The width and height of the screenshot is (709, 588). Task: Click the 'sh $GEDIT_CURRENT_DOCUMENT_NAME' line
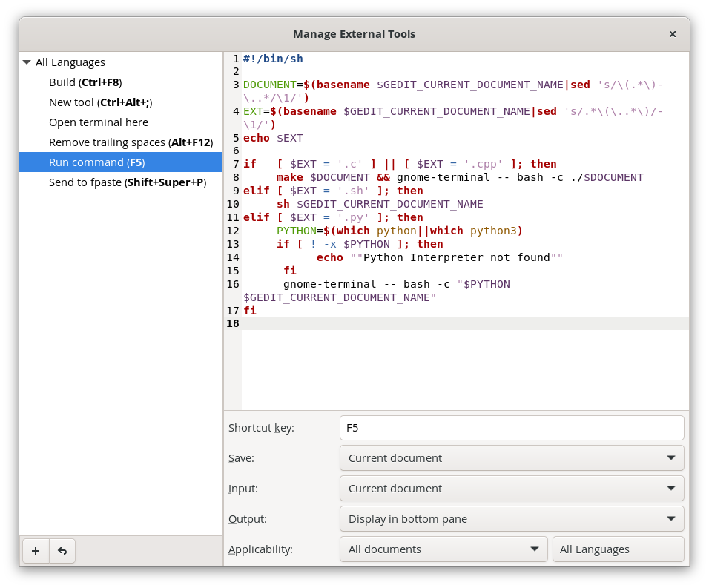coord(380,205)
